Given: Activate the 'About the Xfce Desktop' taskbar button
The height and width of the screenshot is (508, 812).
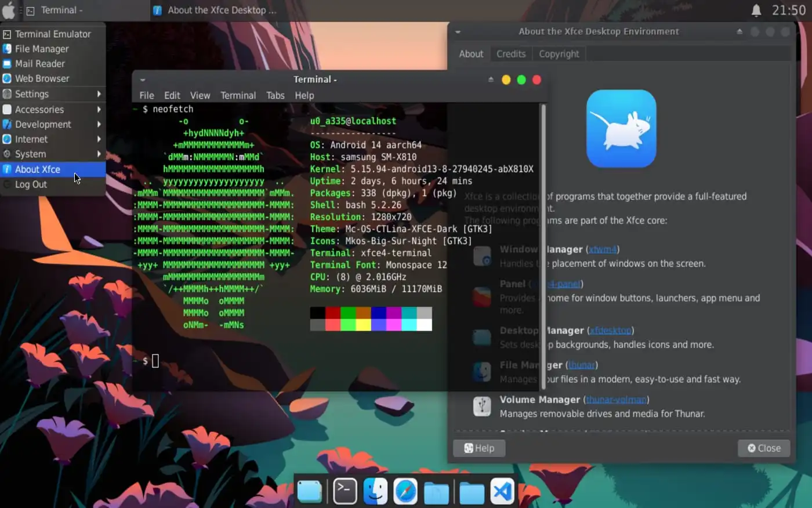Looking at the screenshot, I should 215,10.
